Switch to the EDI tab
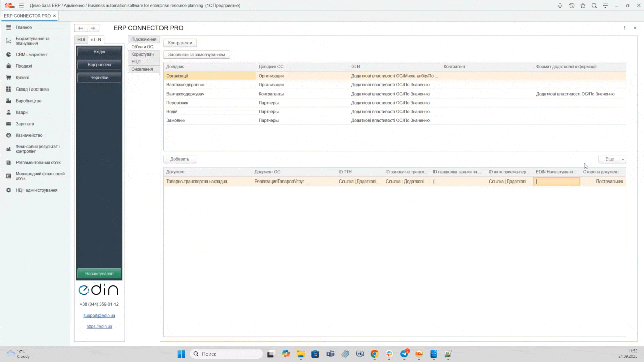 coord(81,39)
